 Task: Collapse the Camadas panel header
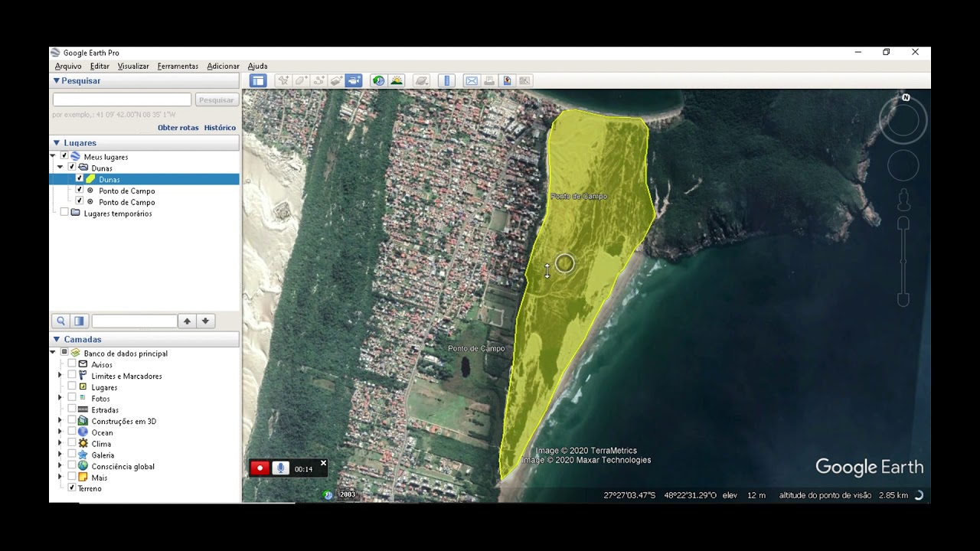(144, 339)
